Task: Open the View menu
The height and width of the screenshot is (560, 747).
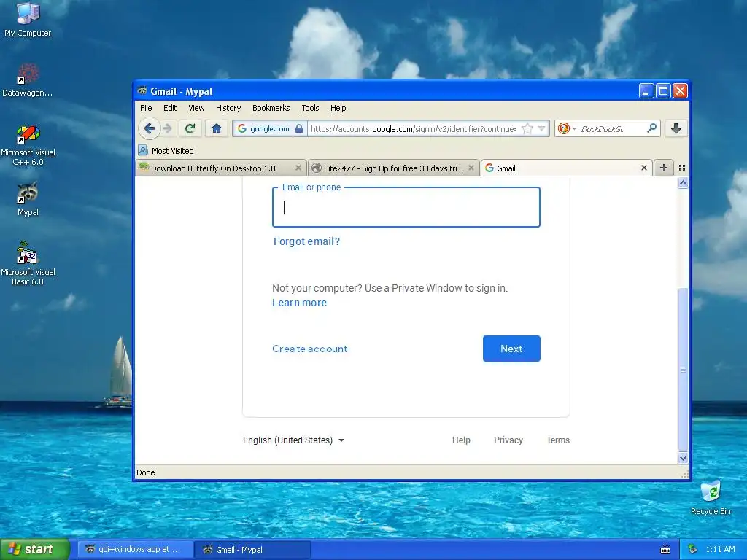Action: coord(196,108)
